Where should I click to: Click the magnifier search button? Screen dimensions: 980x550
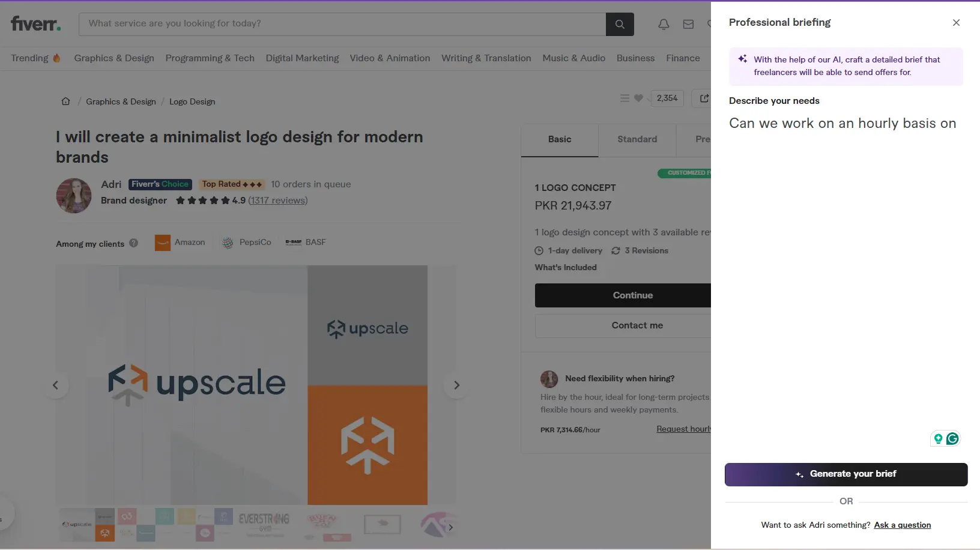[x=620, y=24]
